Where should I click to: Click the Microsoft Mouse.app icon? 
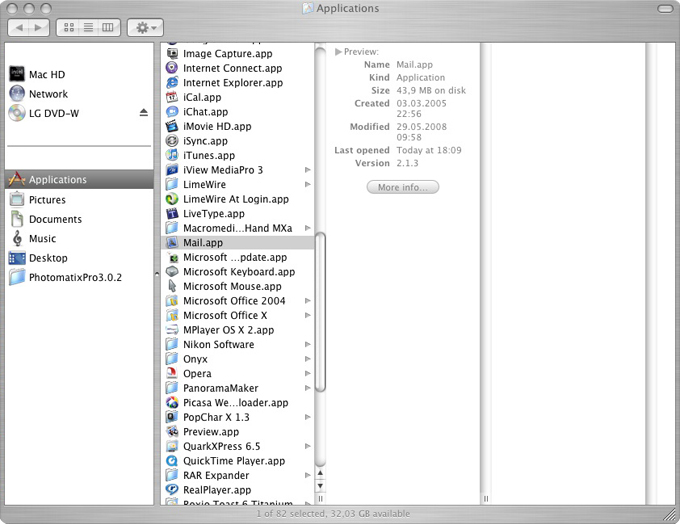[172, 286]
